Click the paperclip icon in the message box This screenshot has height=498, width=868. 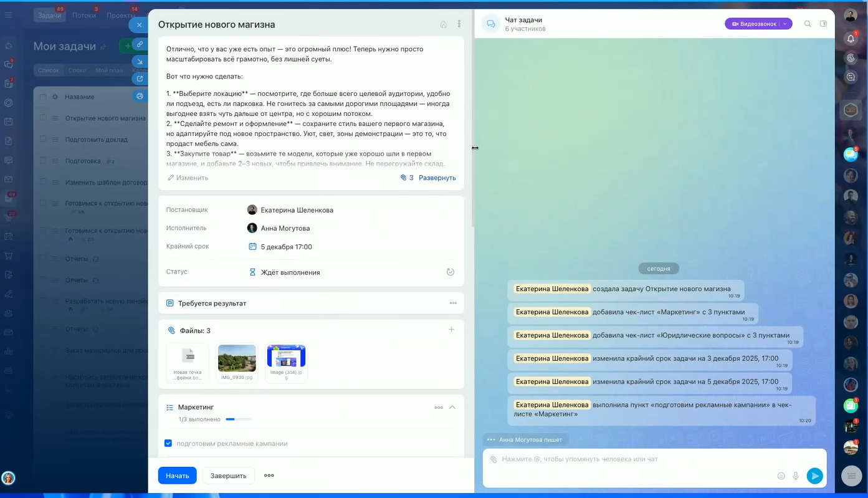point(494,459)
